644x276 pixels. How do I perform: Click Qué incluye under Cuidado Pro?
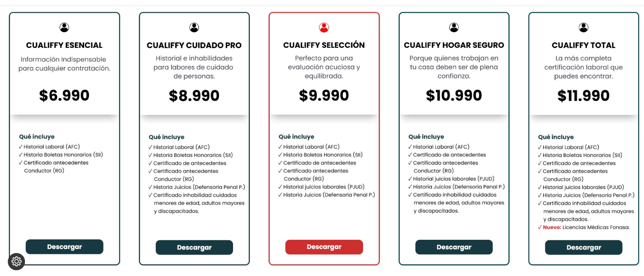tap(167, 137)
